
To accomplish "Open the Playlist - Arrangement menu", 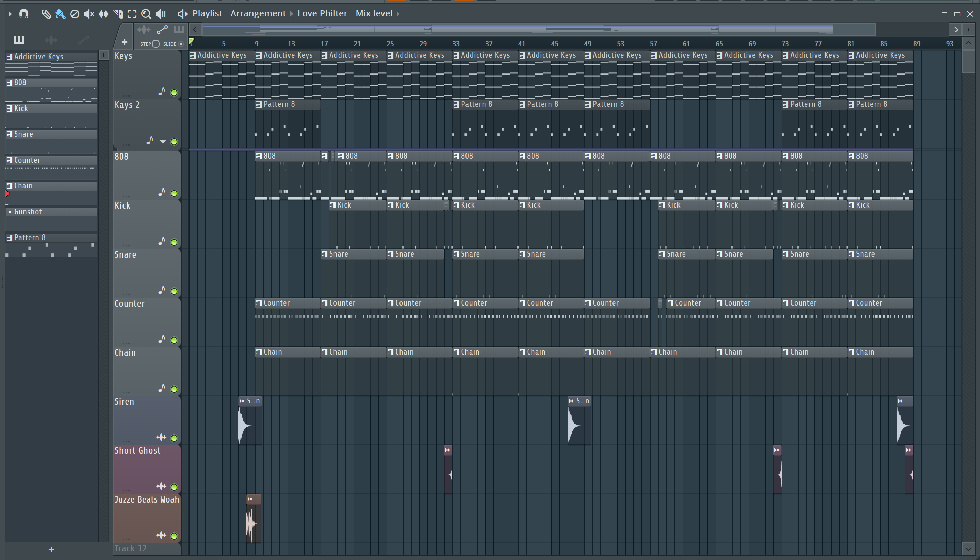I will click(239, 14).
